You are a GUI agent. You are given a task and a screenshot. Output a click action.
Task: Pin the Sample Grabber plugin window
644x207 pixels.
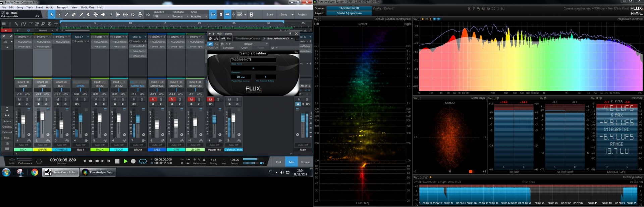(290, 34)
